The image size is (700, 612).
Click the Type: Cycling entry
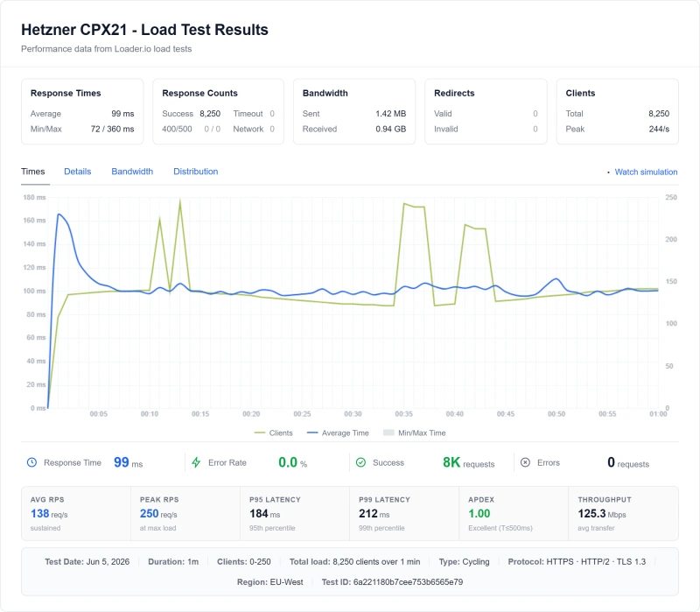tap(465, 561)
